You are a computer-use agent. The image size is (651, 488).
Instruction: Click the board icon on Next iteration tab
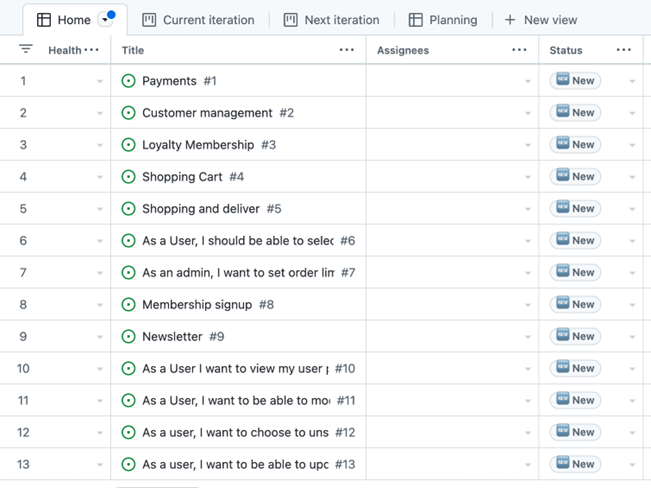pos(291,20)
